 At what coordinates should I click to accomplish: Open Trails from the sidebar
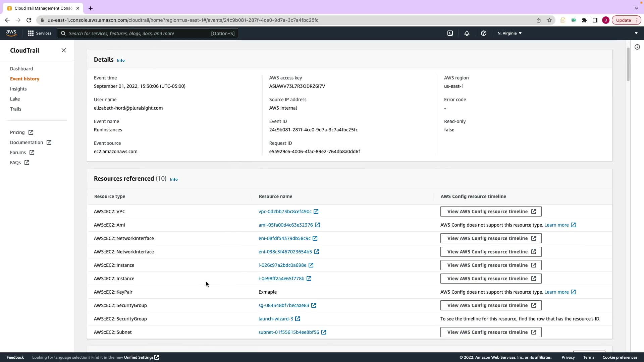(15, 109)
